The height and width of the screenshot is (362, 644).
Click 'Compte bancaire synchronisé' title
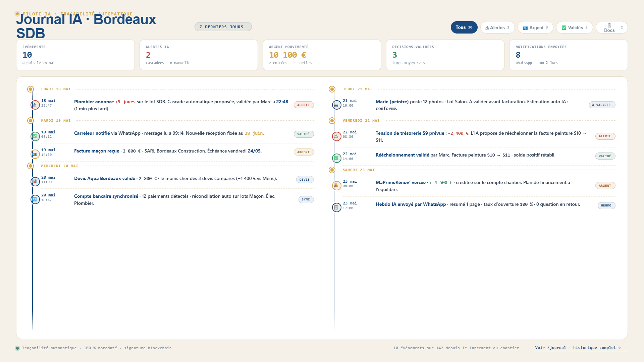point(106,196)
